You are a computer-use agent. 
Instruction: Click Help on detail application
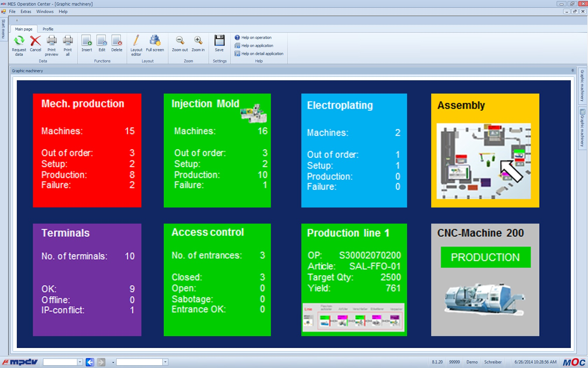tap(262, 54)
